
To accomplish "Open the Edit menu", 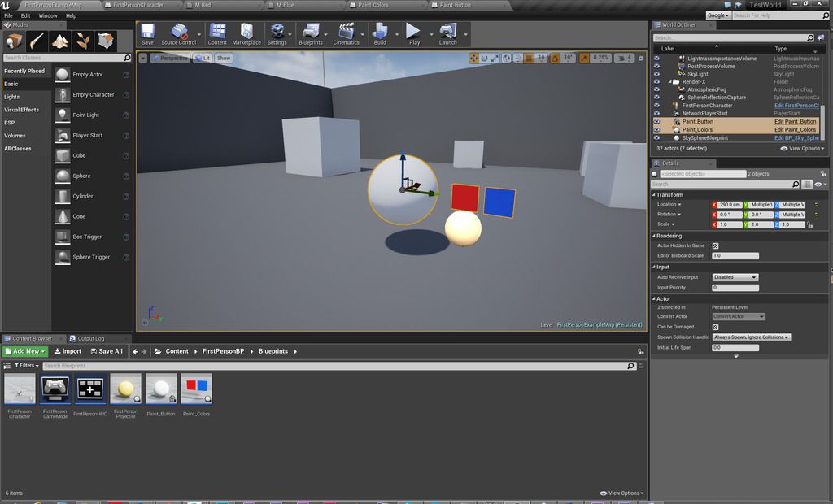I will pyautogui.click(x=25, y=16).
